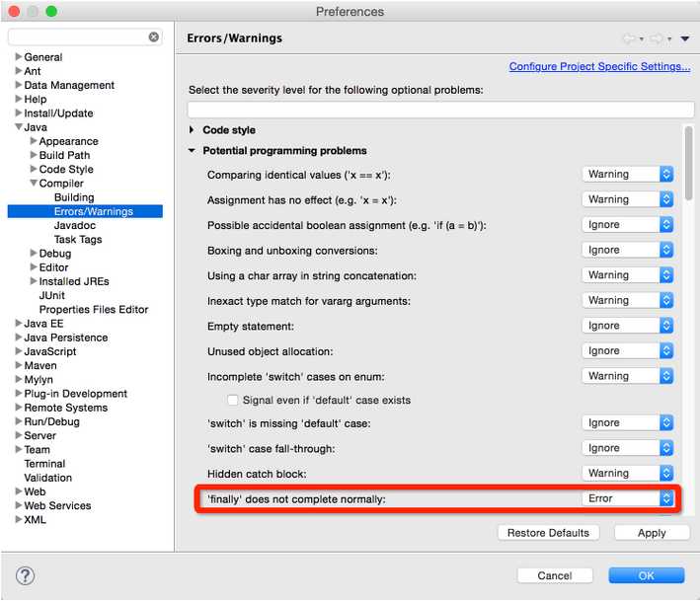The image size is (700, 603).
Task: Expand the Code style section
Action: click(192, 130)
